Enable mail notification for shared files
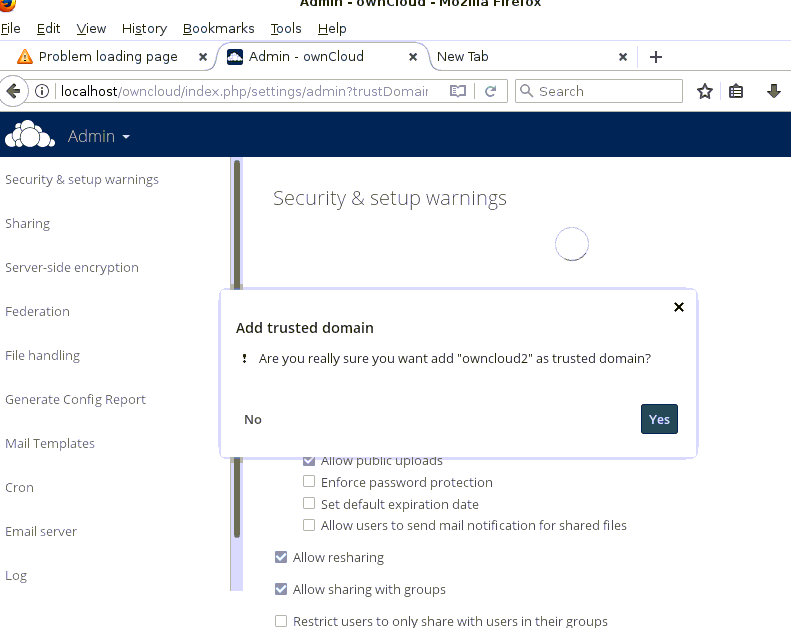Viewport: 791px width, 628px height. pos(309,525)
